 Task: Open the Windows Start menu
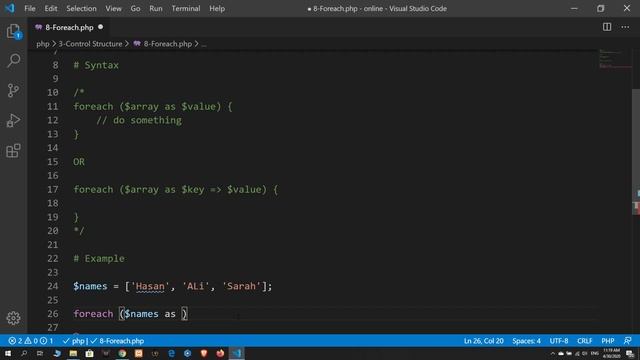8,353
